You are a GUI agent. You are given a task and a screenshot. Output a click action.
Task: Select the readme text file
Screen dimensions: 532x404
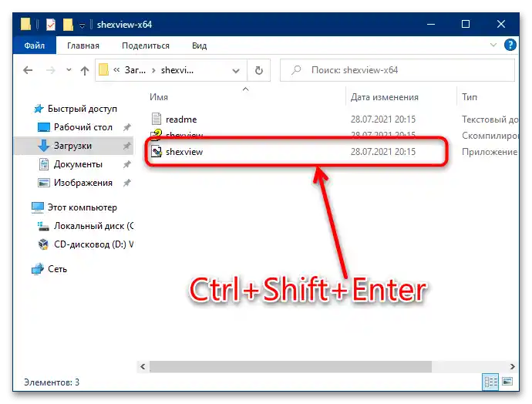point(181,120)
